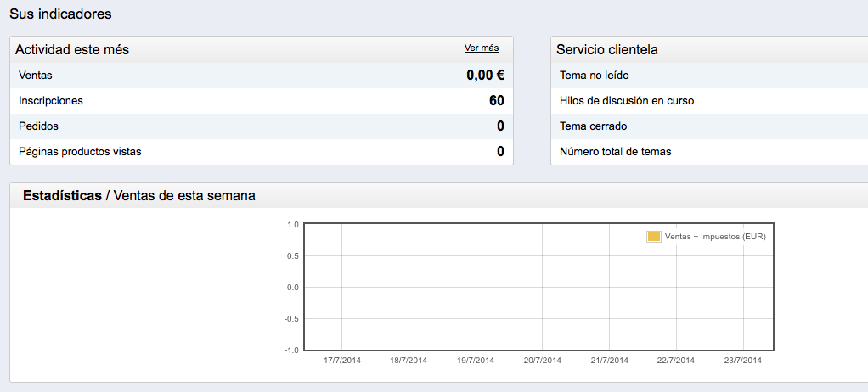
Task: Click the inscripciones count '60'
Action: click(497, 101)
